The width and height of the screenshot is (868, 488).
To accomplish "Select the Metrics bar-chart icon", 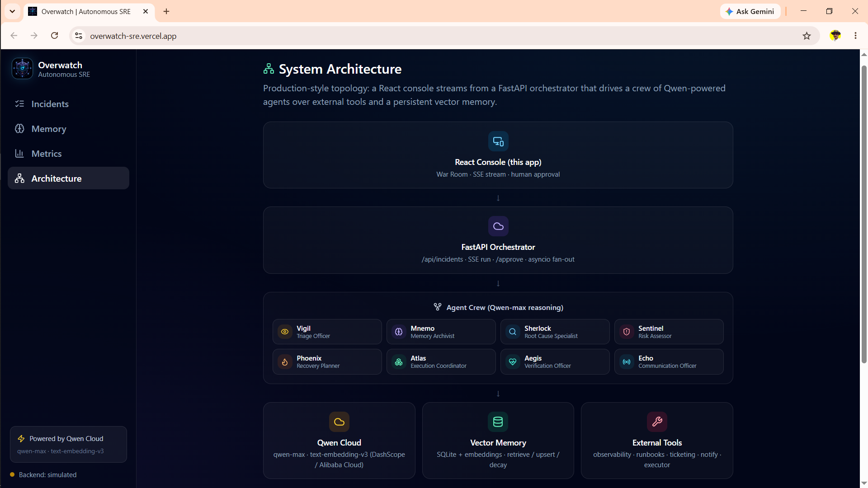I will coord(19,154).
